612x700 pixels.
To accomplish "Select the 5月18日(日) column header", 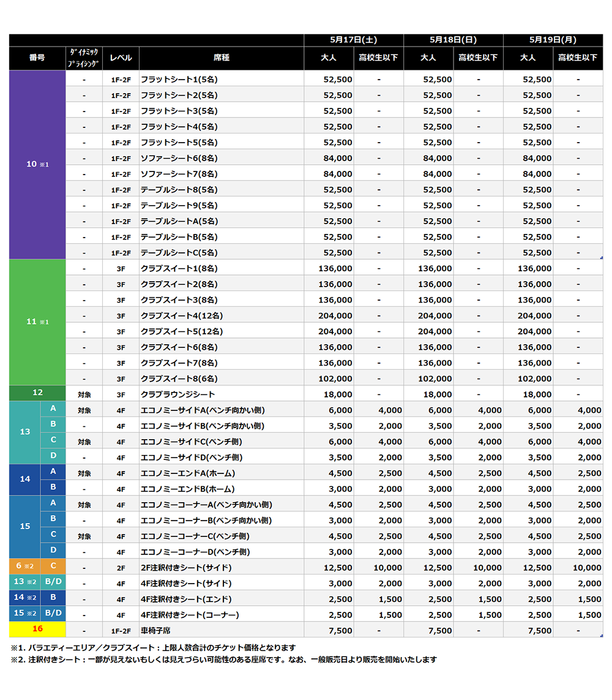I will pos(453,40).
